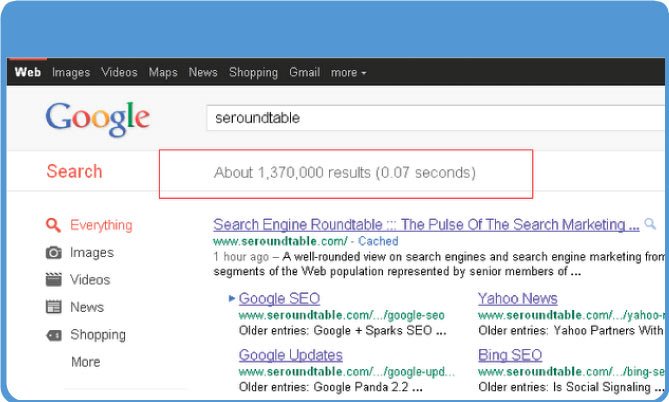Viewport: 669px width, 402px height.
Task: Click into the seroundtable search box
Action: click(436, 118)
